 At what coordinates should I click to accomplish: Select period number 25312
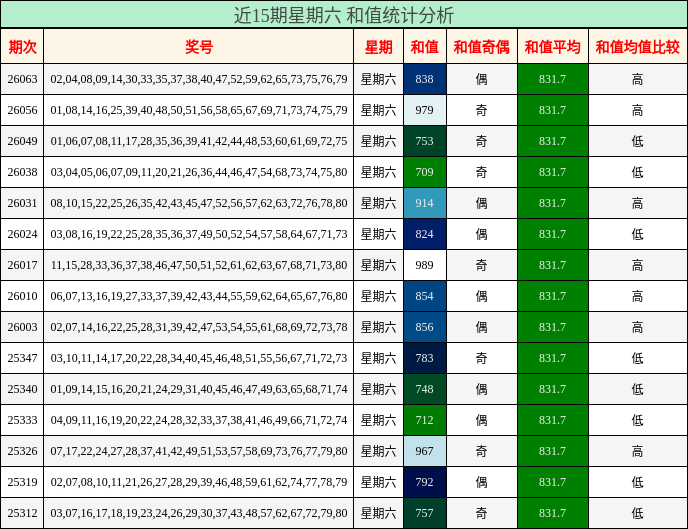pos(22,513)
